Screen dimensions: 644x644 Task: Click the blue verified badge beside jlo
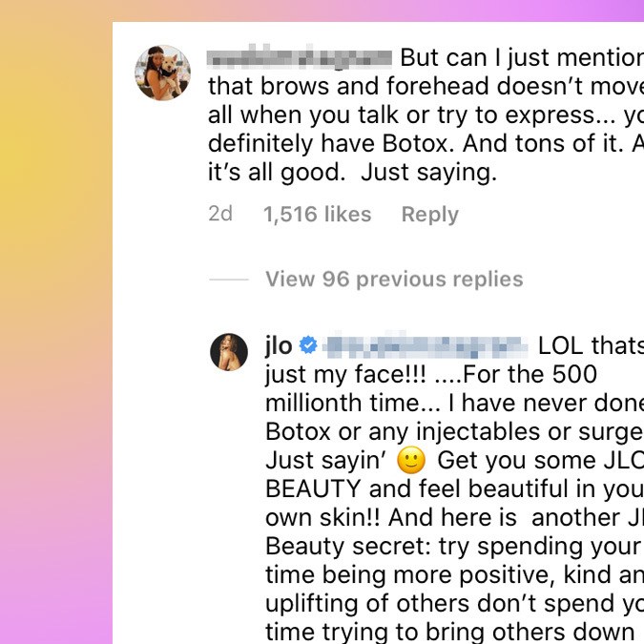click(x=308, y=345)
